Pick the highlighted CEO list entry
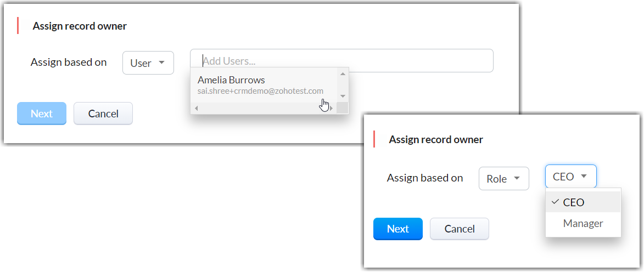Screen dimensions: 644x272 click(x=574, y=202)
